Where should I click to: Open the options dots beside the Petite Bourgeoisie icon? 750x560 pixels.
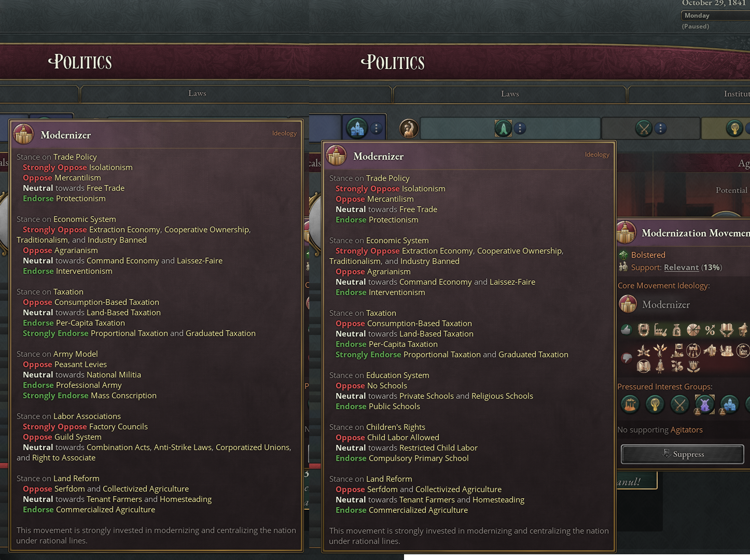click(377, 128)
